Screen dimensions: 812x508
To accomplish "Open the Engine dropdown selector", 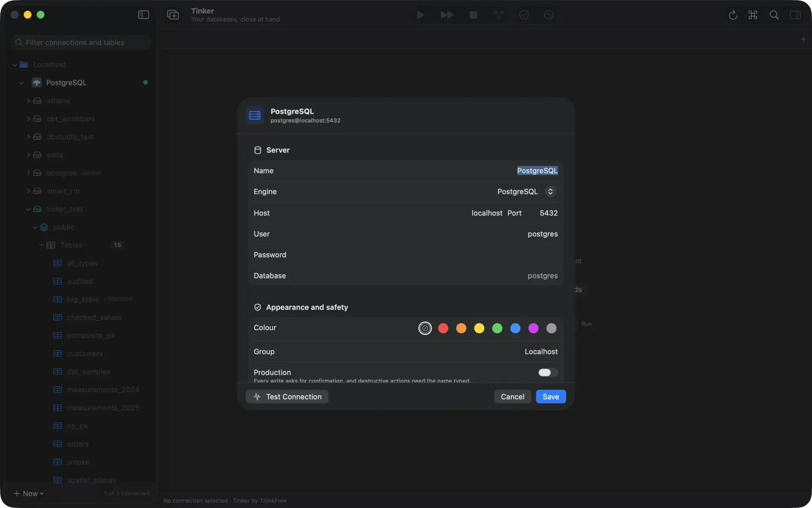I will point(550,192).
